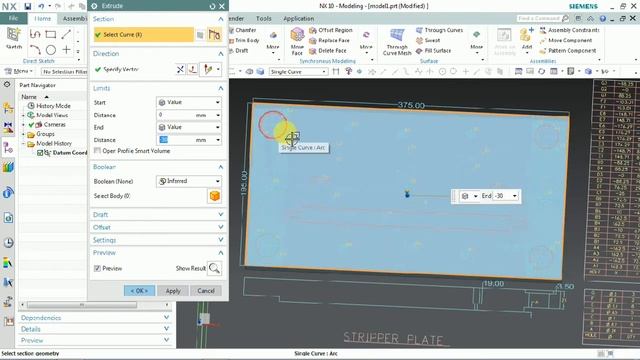This screenshot has height=360, width=640.
Task: Open the End Value dropdown
Action: tap(189, 127)
